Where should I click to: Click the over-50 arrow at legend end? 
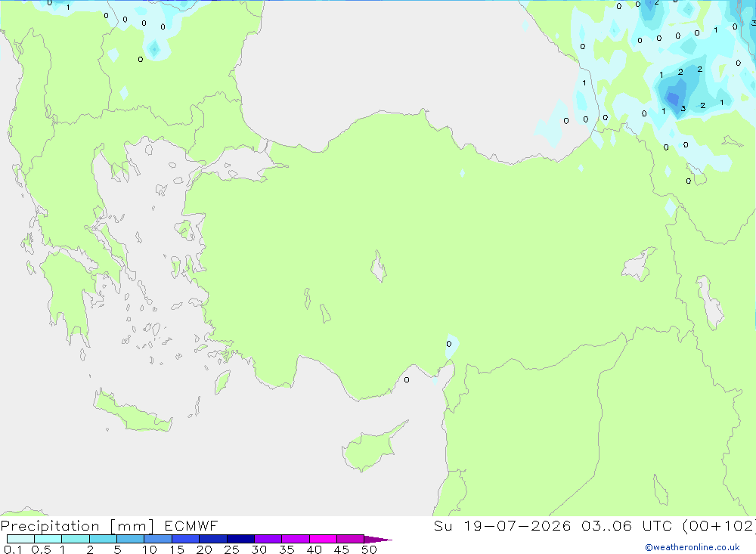377,540
